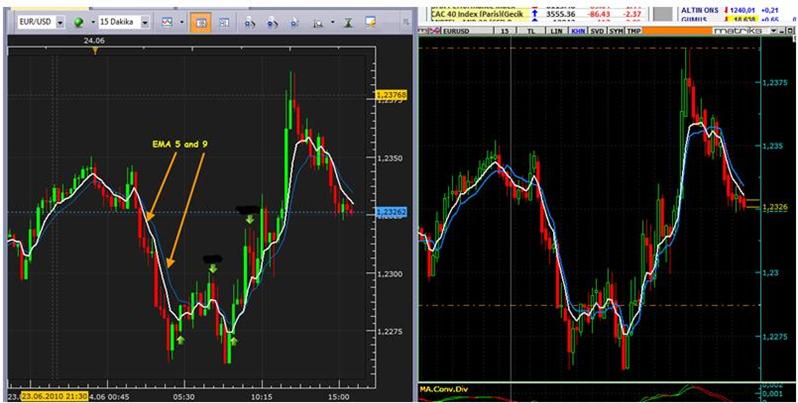Click the magnifier zoom icon
The image size is (798, 403).
click(x=249, y=21)
